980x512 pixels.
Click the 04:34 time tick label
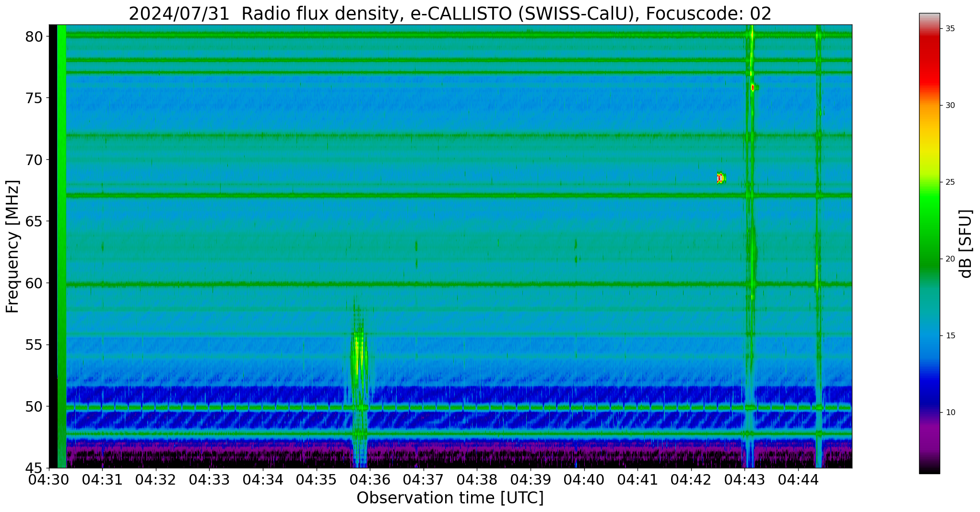click(263, 480)
